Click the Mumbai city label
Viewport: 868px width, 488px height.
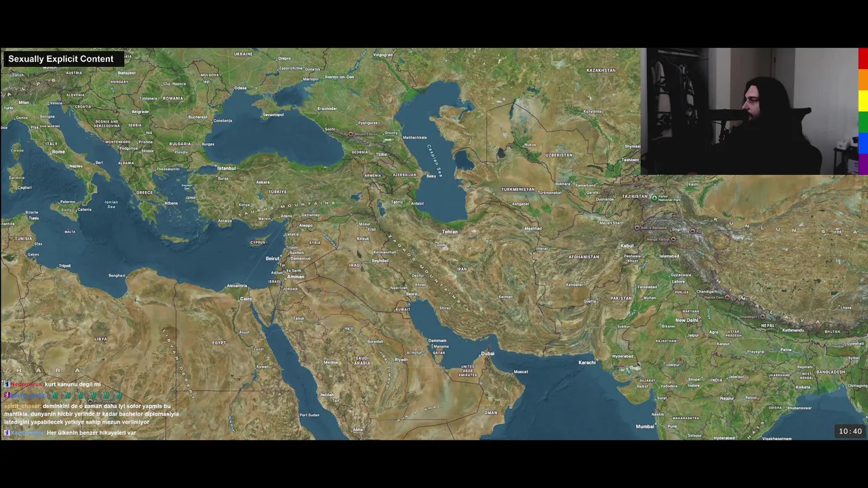[x=645, y=426]
